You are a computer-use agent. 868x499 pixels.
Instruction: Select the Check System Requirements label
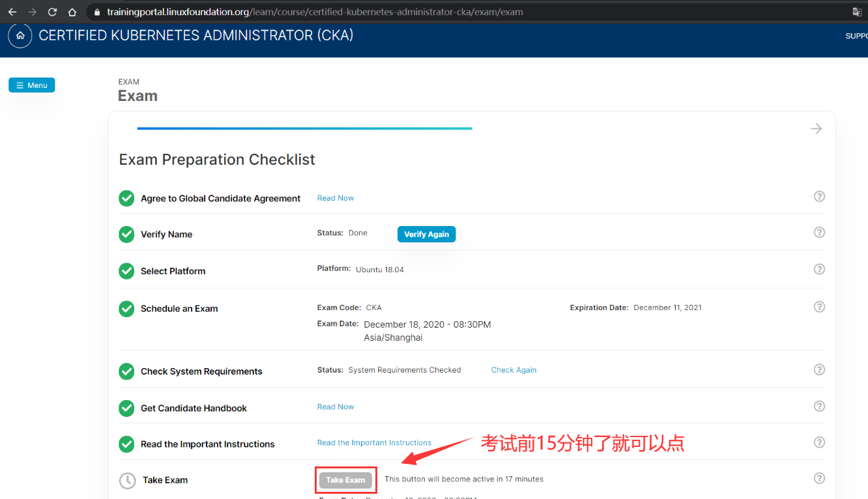click(201, 371)
